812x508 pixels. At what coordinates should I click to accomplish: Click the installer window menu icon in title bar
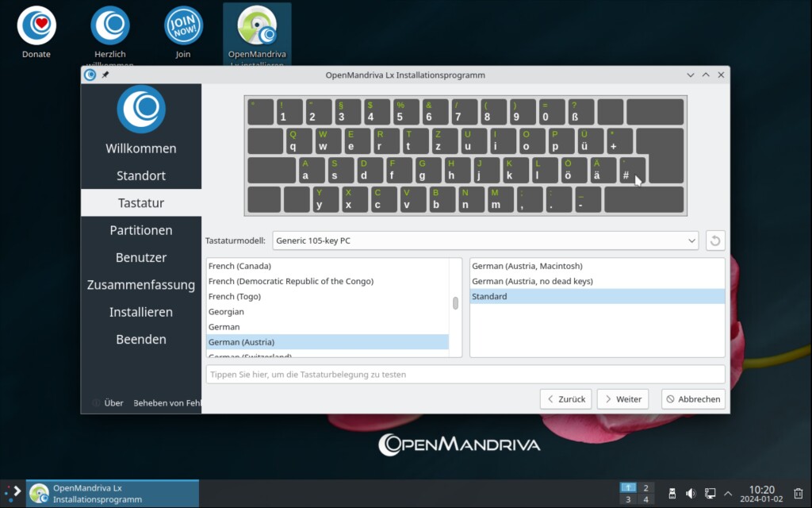tap(90, 75)
